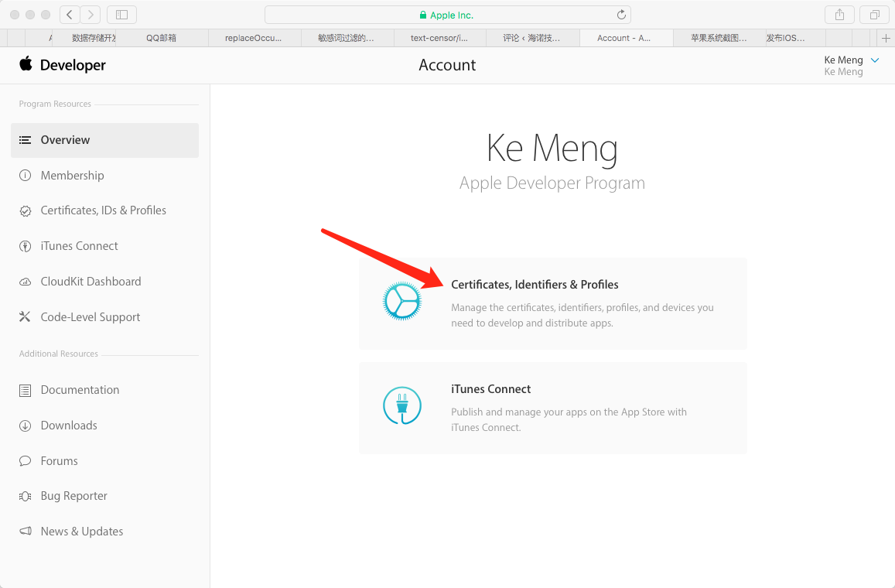Click the "Manage the certificates, identifiers" description text

click(582, 315)
